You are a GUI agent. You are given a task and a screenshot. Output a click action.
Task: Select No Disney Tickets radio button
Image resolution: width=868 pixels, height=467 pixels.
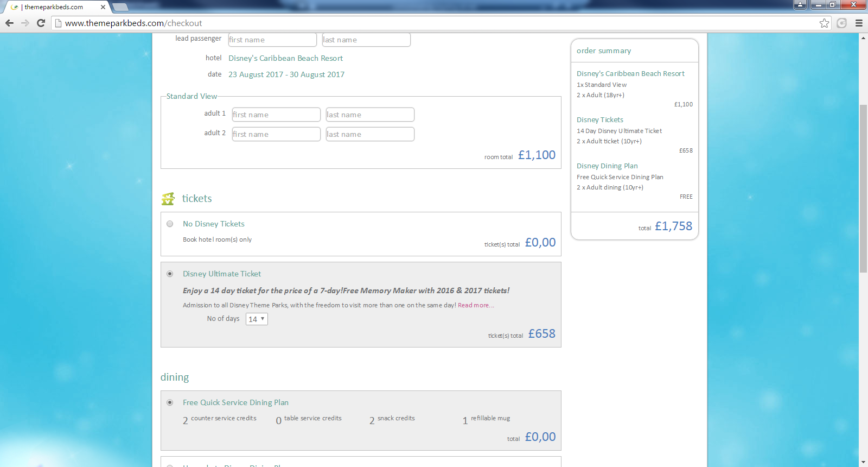pos(170,224)
